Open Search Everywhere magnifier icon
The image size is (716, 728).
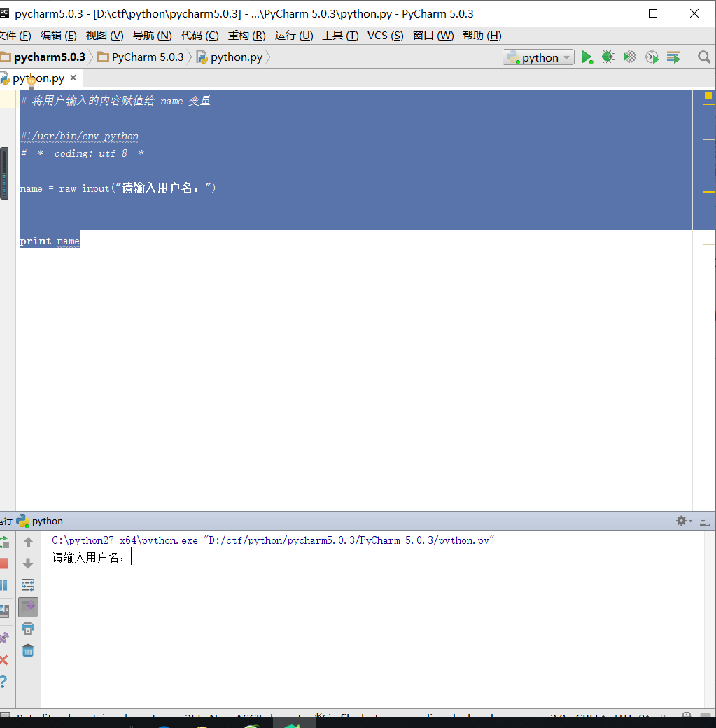pos(704,57)
